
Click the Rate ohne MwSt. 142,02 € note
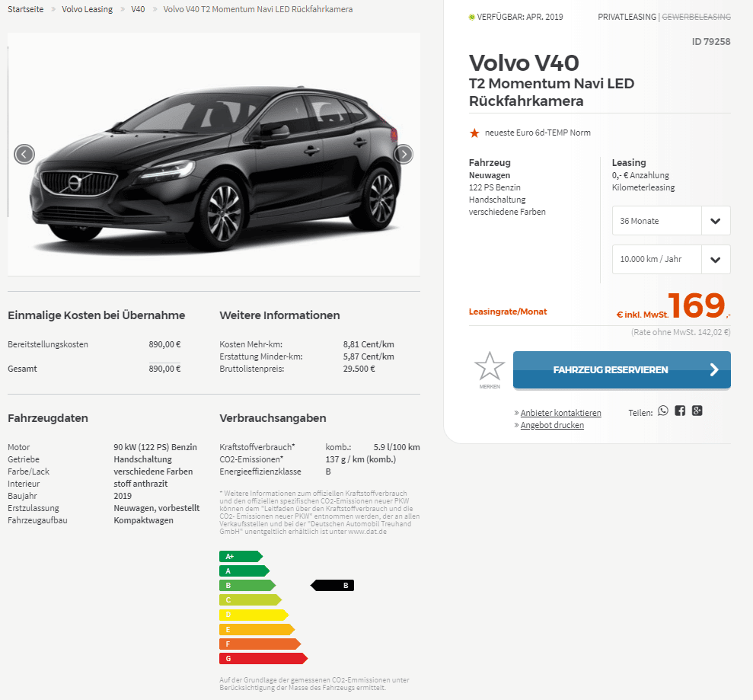pos(681,332)
